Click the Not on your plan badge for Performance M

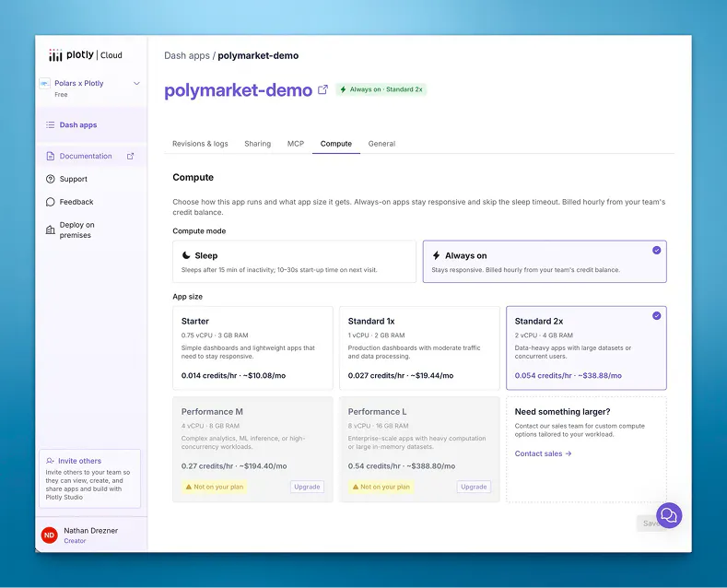click(x=214, y=487)
